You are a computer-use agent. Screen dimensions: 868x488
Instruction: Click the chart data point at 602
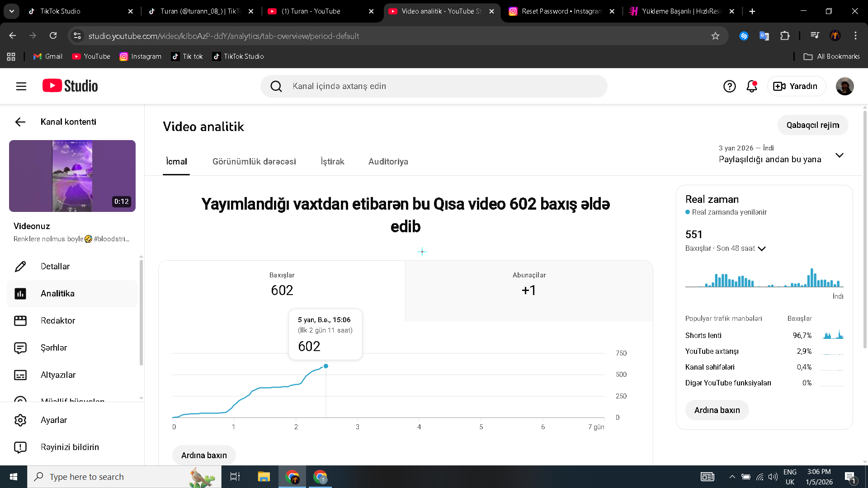click(x=326, y=366)
